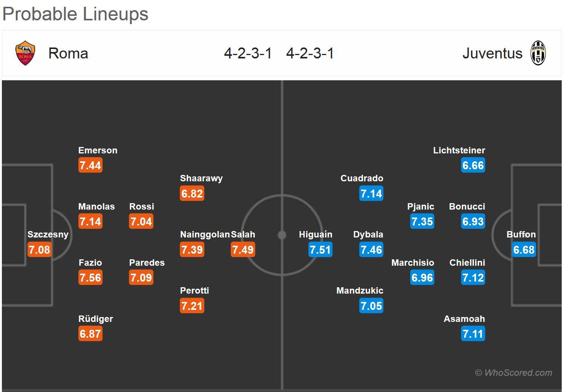Viewport: 564px width, 392px height.
Task: Click Szczesny's 7.08 rating badge
Action: (x=39, y=250)
